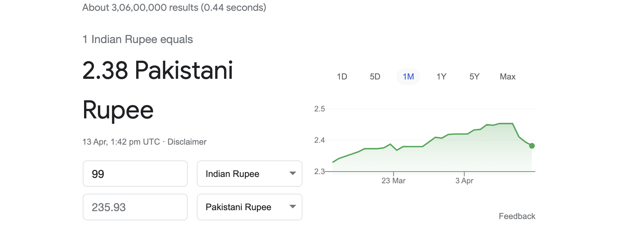Click the 23 Mar axis date label
This screenshot has height=245, width=644.
(393, 181)
